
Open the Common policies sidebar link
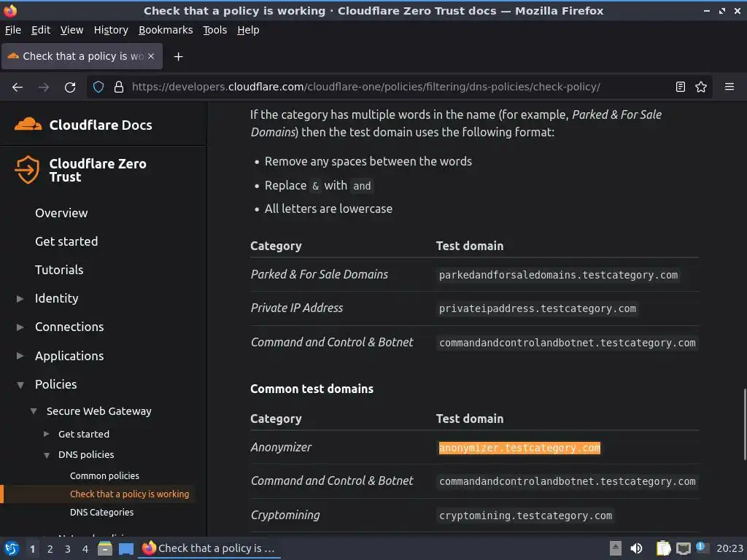(104, 475)
